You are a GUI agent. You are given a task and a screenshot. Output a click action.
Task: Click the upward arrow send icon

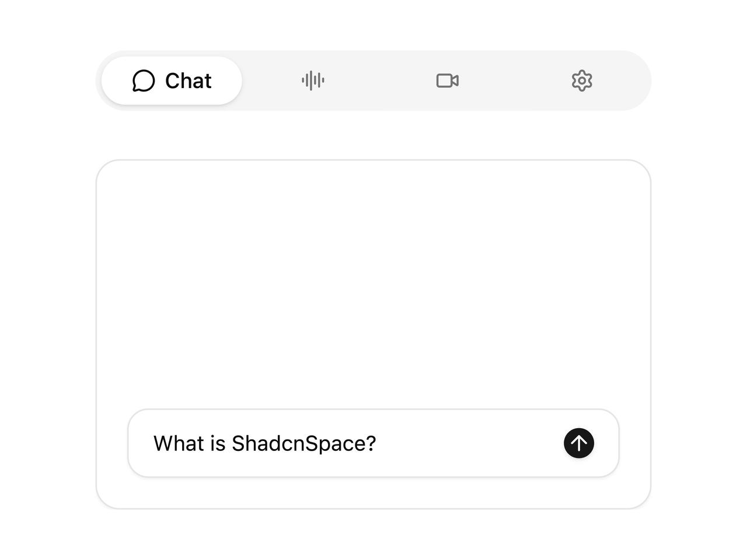[579, 443]
